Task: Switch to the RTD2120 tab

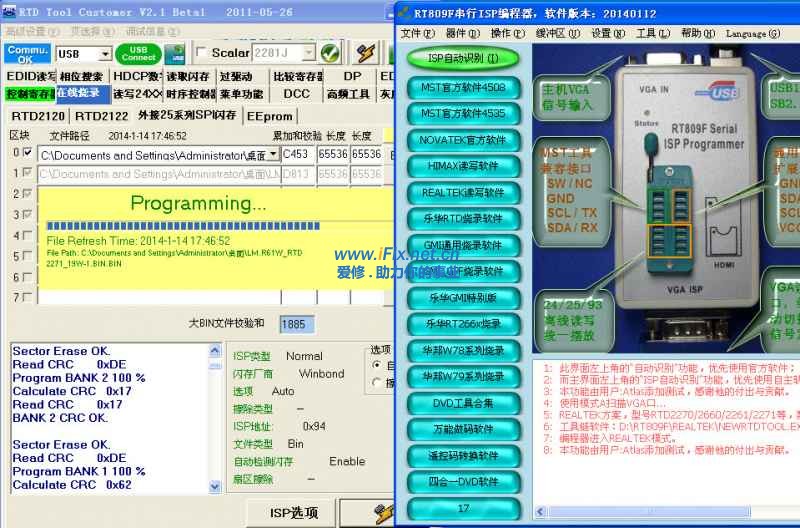Action: pyautogui.click(x=38, y=116)
